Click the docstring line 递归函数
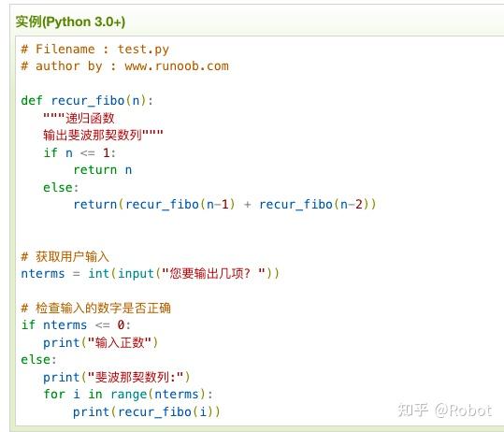Screen dimensions: 504x432 79,118
